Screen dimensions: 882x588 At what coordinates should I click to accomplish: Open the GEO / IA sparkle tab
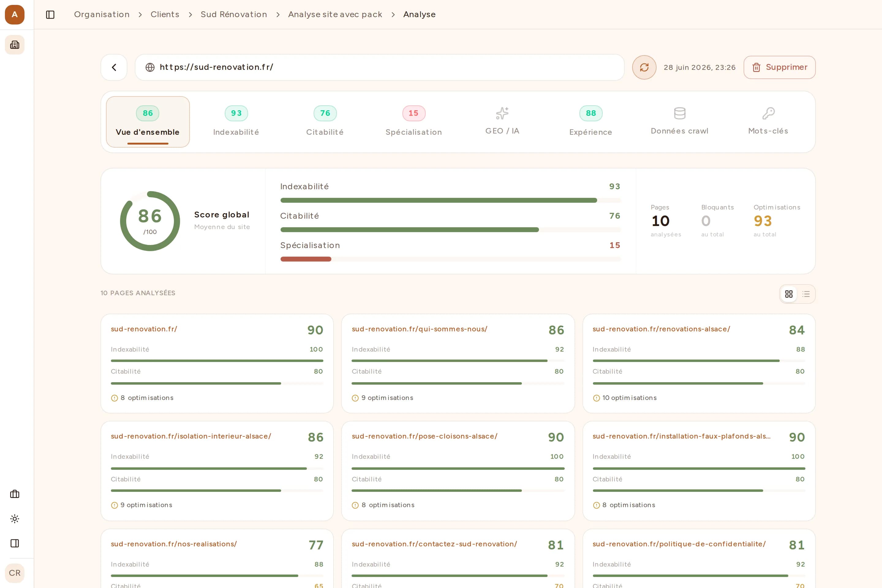[x=502, y=122]
